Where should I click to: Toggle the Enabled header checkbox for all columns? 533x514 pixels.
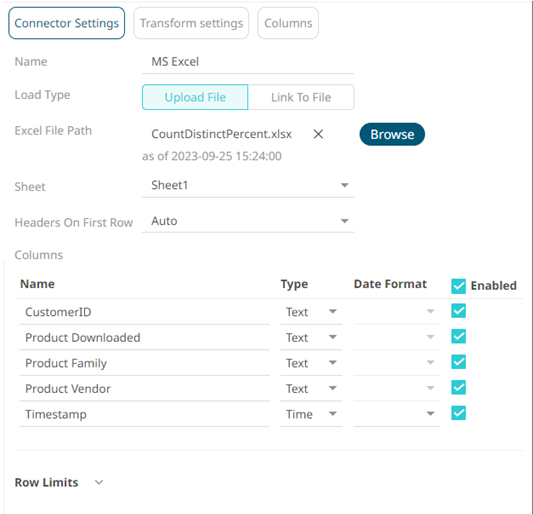[458, 286]
